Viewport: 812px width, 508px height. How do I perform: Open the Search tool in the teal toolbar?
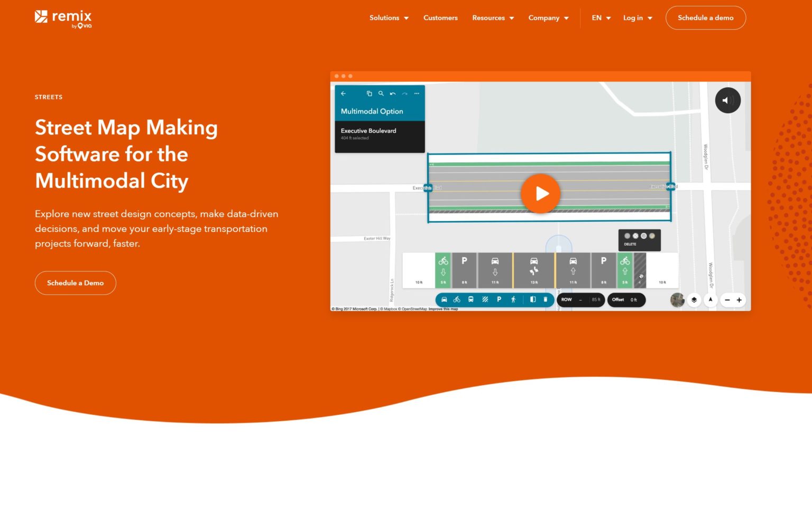[x=381, y=94]
